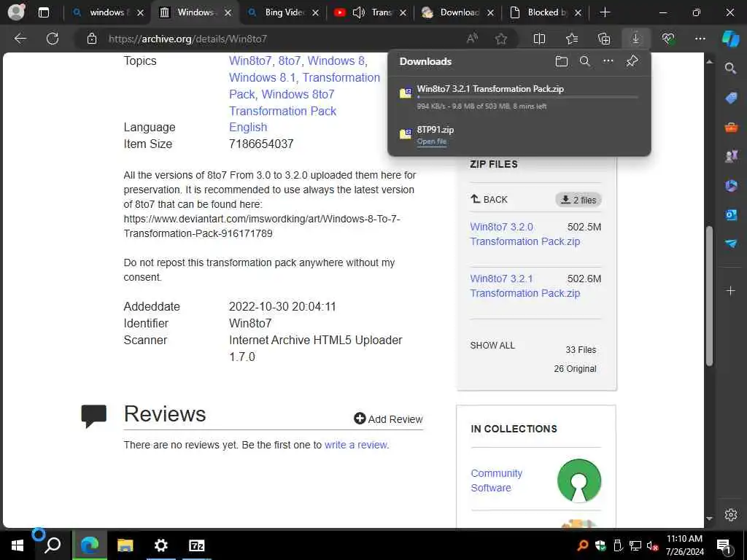The image size is (747, 560).
Task: View site information lock icon
Action: [x=92, y=39]
